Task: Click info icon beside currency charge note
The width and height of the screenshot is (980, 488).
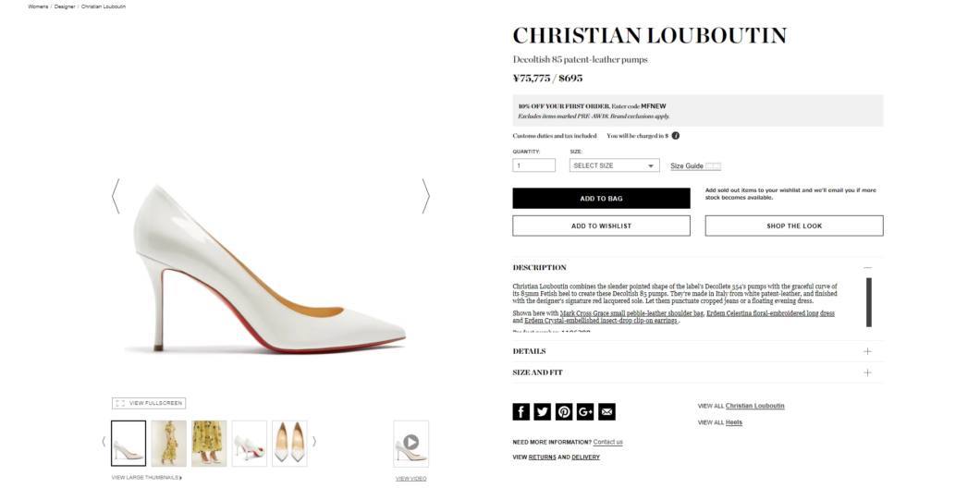Action: [x=676, y=136]
